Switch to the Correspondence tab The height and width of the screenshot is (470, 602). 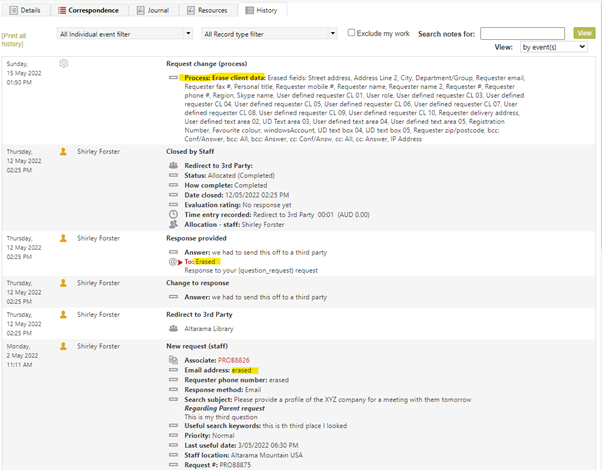tap(89, 10)
